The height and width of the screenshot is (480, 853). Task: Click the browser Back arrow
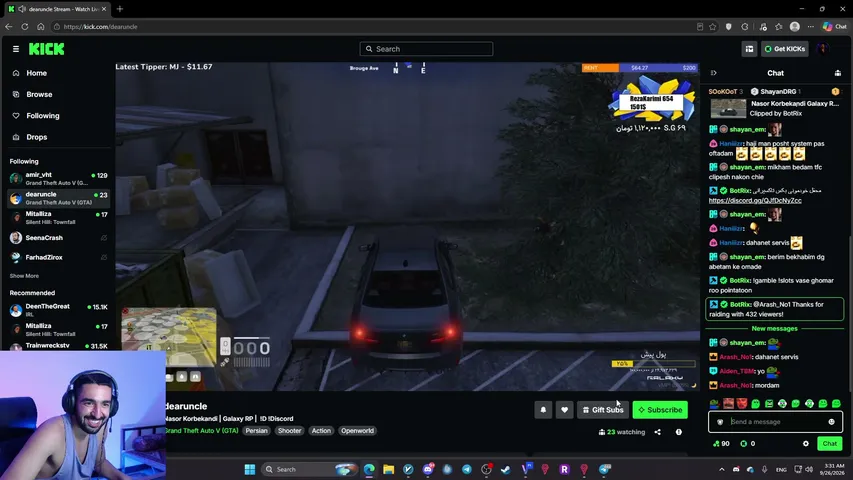click(9, 27)
